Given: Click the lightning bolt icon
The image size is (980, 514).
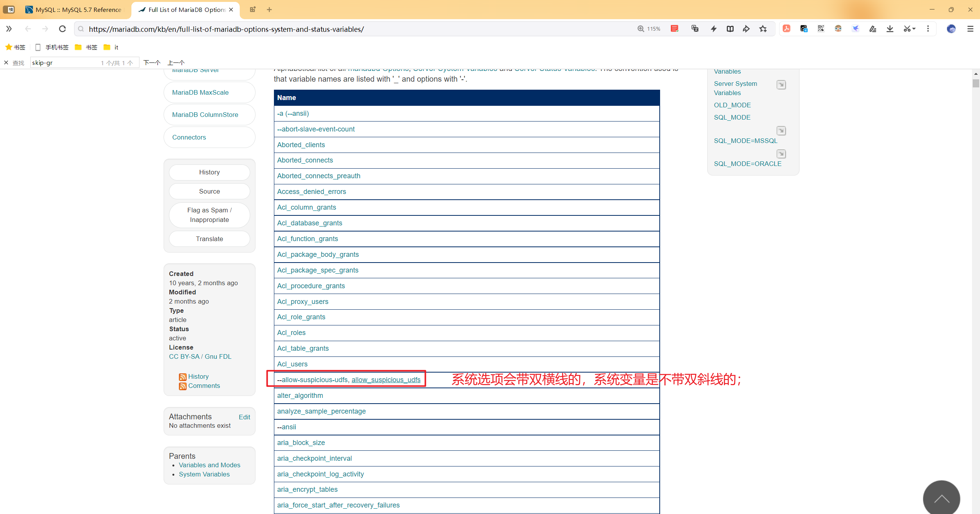Looking at the screenshot, I should [713, 29].
